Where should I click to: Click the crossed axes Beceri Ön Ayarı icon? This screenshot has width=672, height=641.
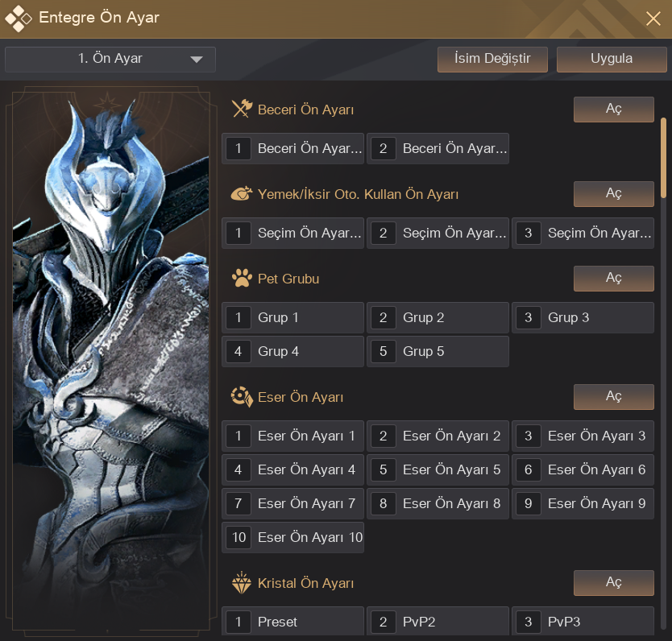[x=242, y=110]
